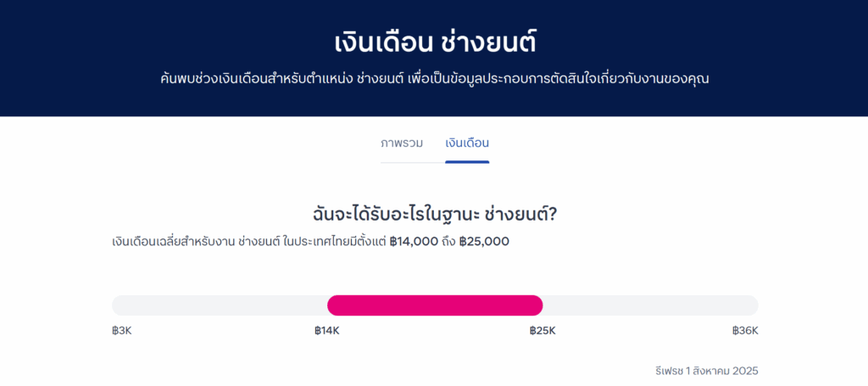Click the ฿25K scale label
The image size is (868, 386).
tap(542, 331)
